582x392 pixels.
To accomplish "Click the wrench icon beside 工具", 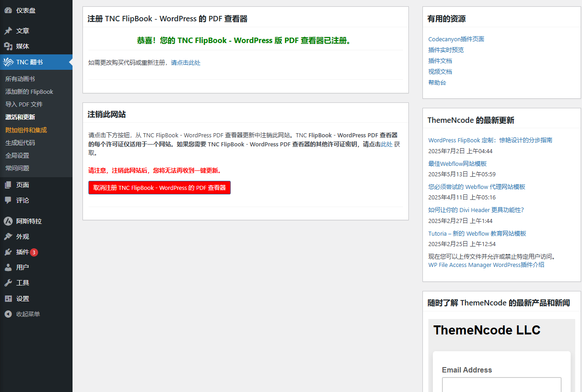I will pos(8,283).
